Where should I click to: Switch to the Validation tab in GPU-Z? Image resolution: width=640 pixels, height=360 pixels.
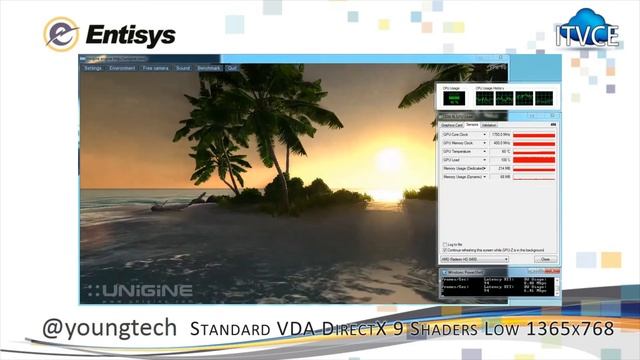point(489,125)
